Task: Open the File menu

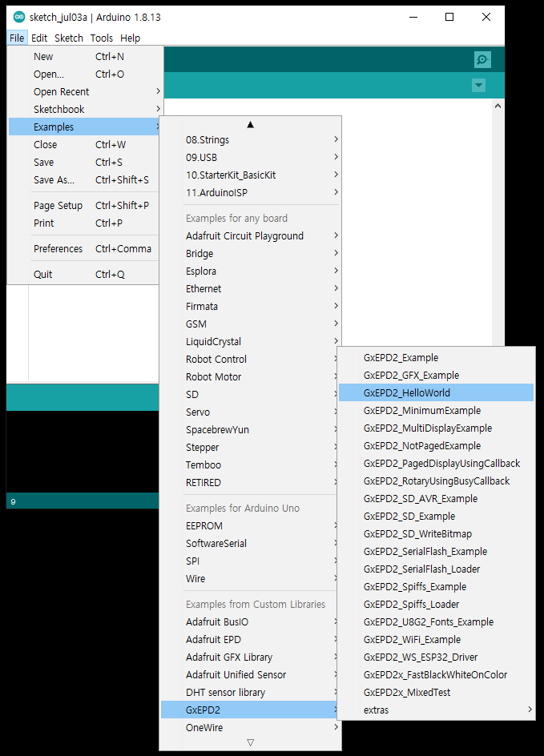Action: (17, 38)
